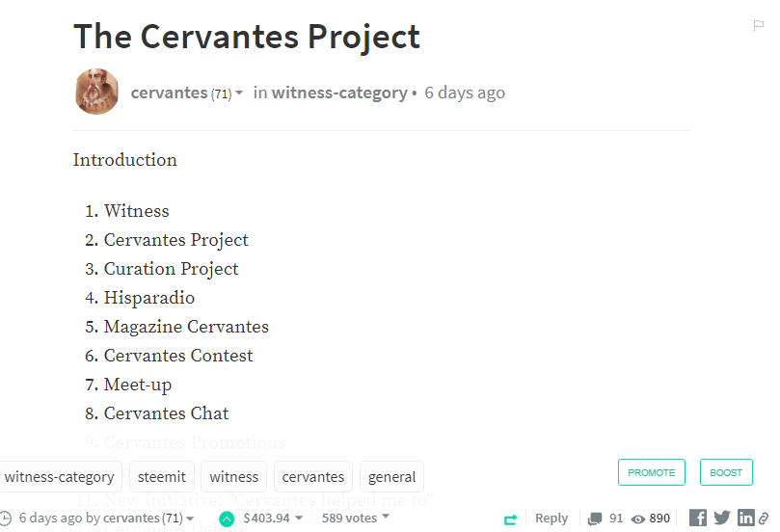Resteem the post using green arrows icon
The image size is (780, 532).
pyautogui.click(x=510, y=519)
